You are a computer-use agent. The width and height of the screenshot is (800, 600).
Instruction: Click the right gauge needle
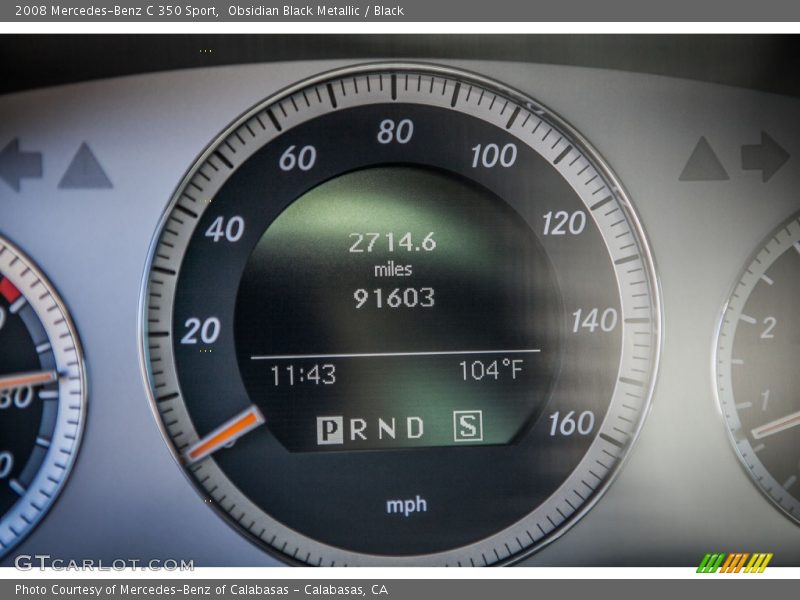point(776,424)
